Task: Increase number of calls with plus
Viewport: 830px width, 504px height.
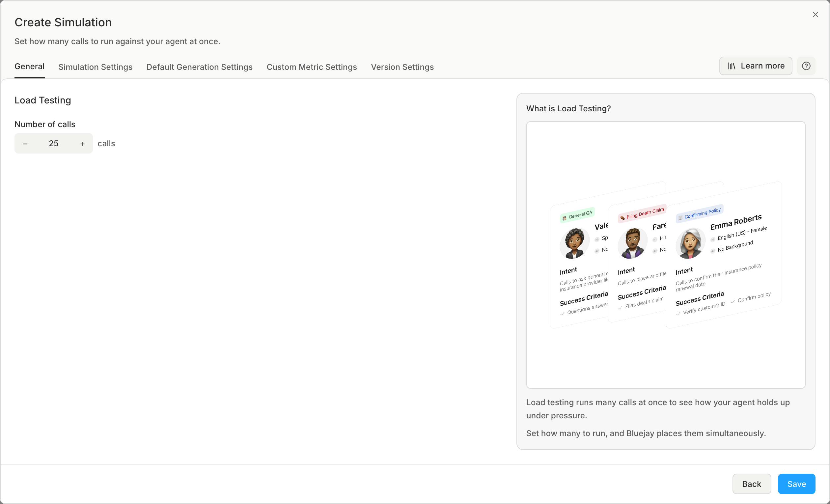Action: (83, 144)
